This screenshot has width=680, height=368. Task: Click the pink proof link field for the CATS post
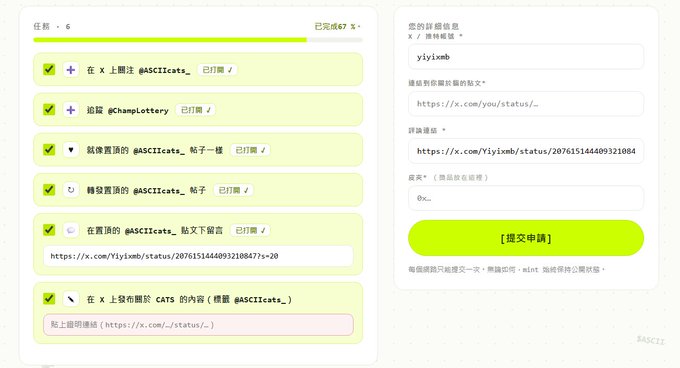click(x=198, y=325)
